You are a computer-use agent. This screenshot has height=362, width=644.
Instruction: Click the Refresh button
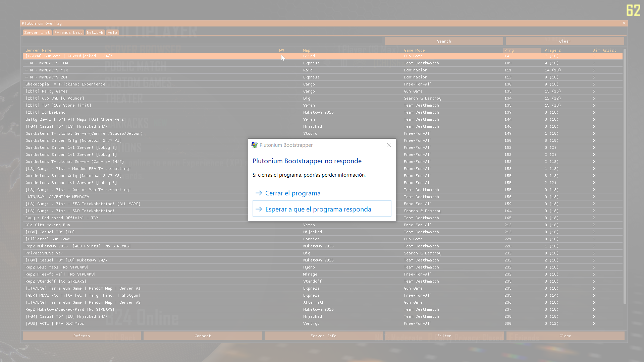[x=82, y=336]
